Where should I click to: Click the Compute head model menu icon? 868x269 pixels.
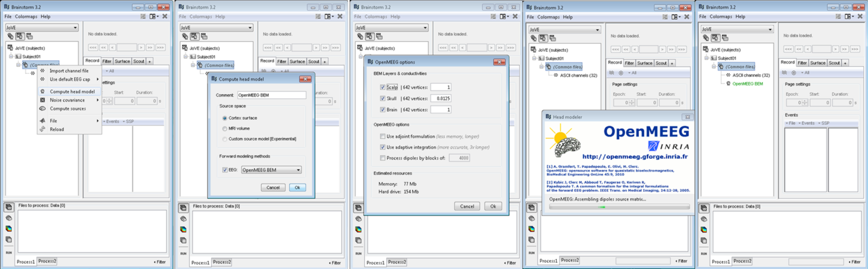click(42, 92)
